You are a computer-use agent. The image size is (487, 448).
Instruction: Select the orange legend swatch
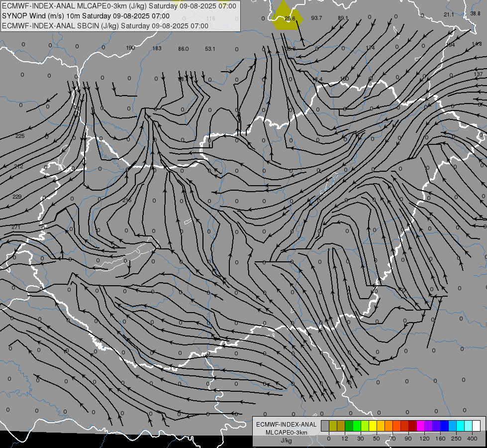click(389, 426)
